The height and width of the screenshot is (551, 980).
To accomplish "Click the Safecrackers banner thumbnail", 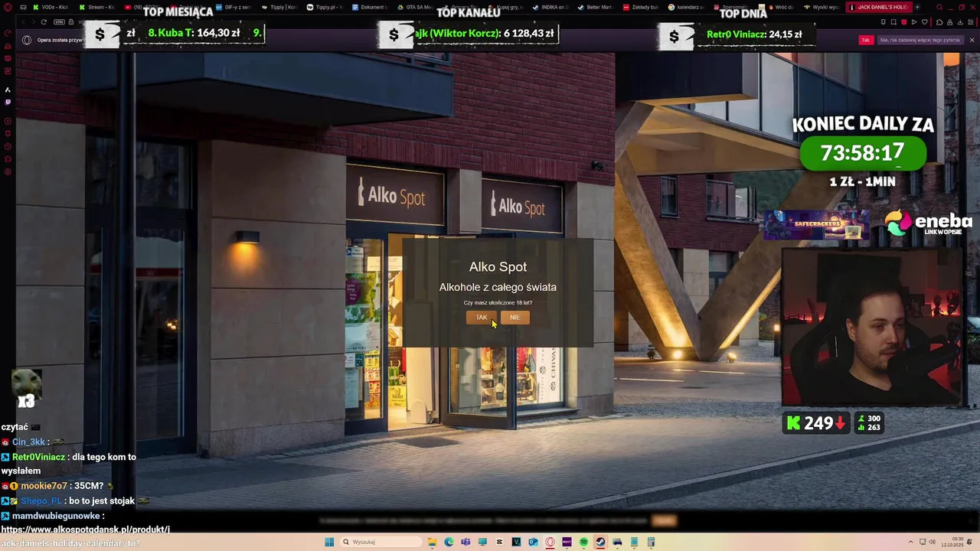I will click(817, 224).
